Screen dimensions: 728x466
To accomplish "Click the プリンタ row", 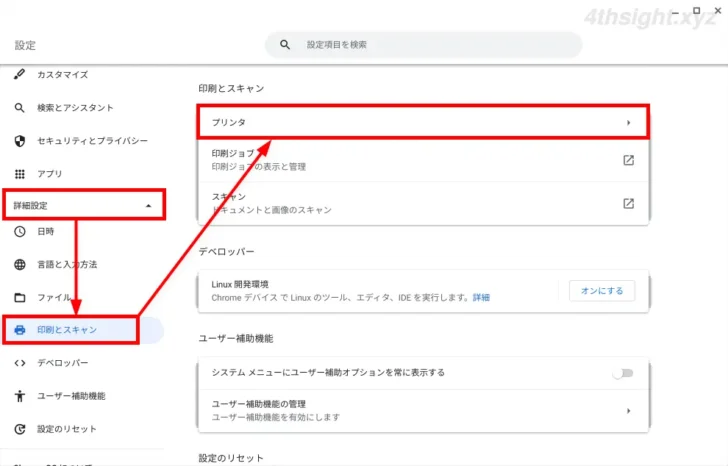I will (423, 123).
